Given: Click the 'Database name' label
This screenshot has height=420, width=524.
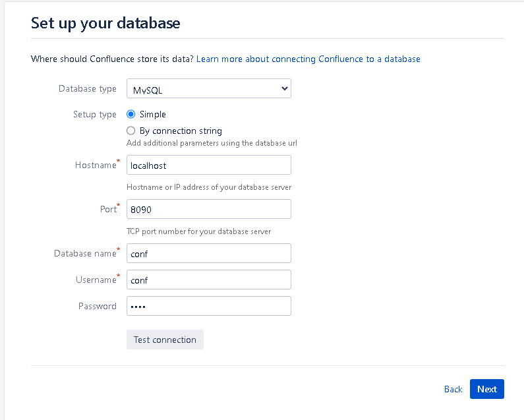Looking at the screenshot, I should (x=85, y=253).
